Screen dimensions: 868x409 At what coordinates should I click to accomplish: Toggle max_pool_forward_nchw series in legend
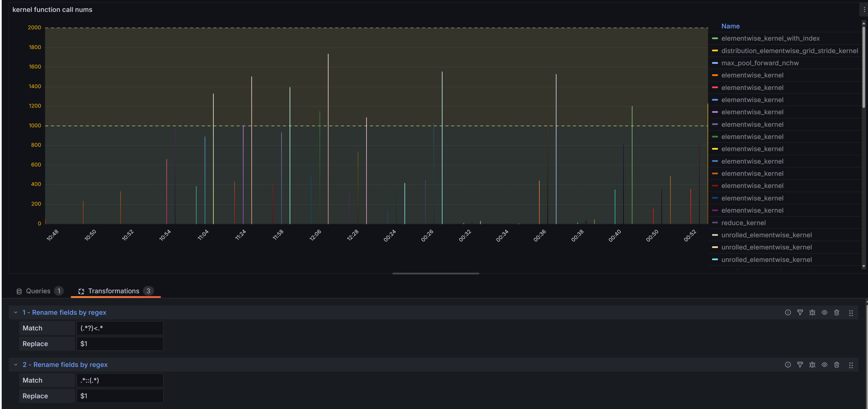click(760, 63)
